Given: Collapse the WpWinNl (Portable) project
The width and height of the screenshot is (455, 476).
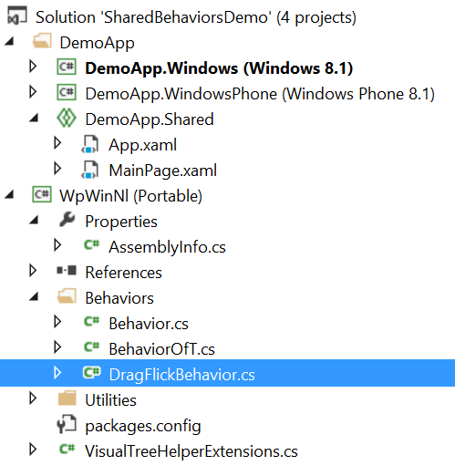Looking at the screenshot, I should (9, 194).
